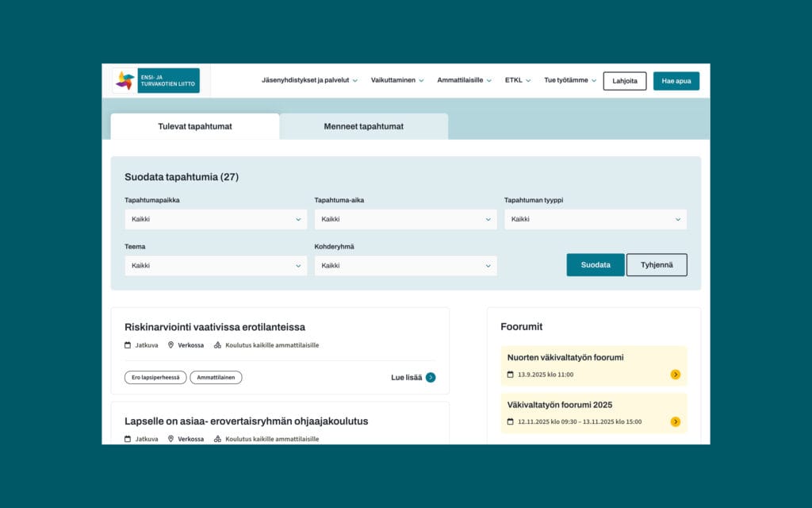Click location pin icon beside Verkossa
The image size is (812, 508).
tap(170, 345)
